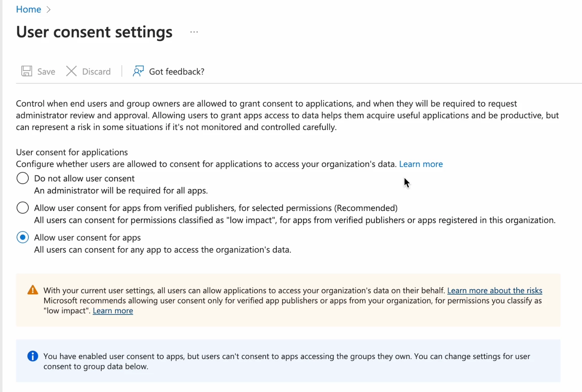The width and height of the screenshot is (582, 392).
Task: Click the Save button label
Action: point(46,72)
